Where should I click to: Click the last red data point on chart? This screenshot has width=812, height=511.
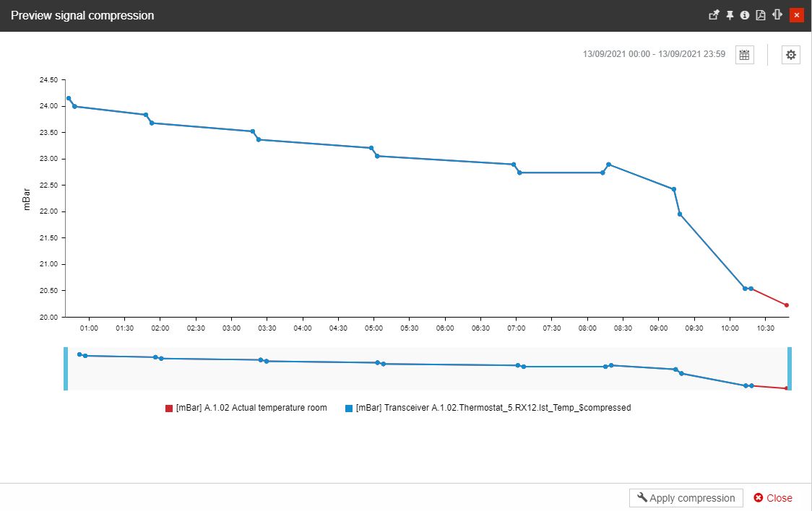coord(786,305)
